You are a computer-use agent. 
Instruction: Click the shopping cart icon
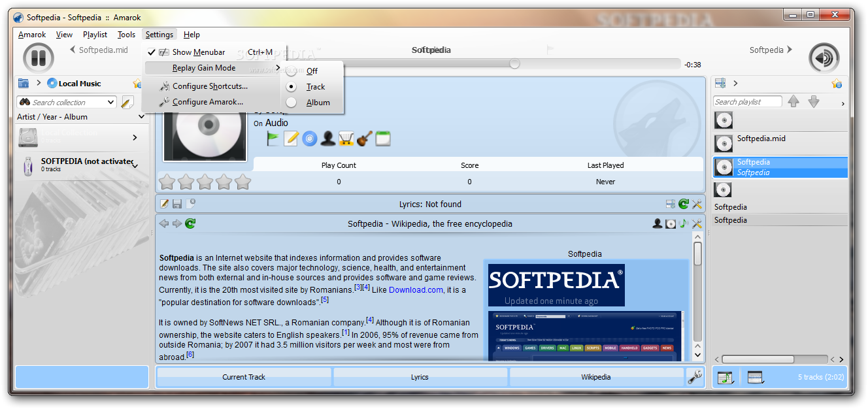tap(346, 138)
